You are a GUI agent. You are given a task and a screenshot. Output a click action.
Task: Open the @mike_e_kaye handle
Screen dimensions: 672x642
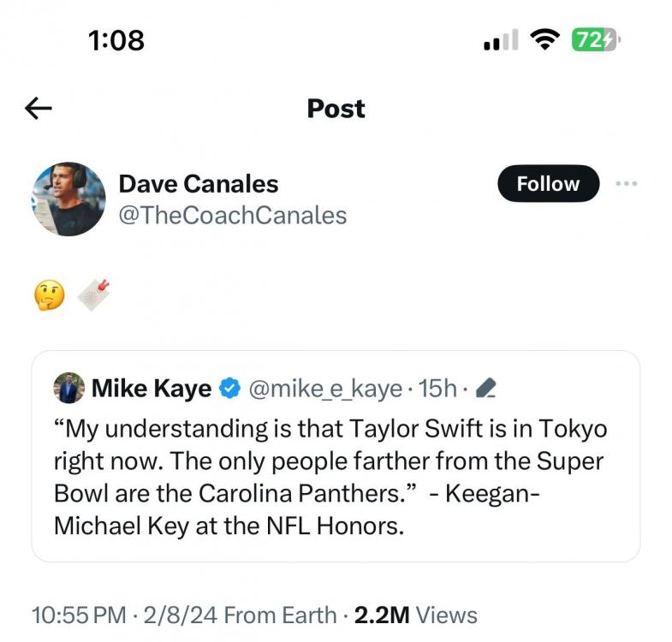324,389
